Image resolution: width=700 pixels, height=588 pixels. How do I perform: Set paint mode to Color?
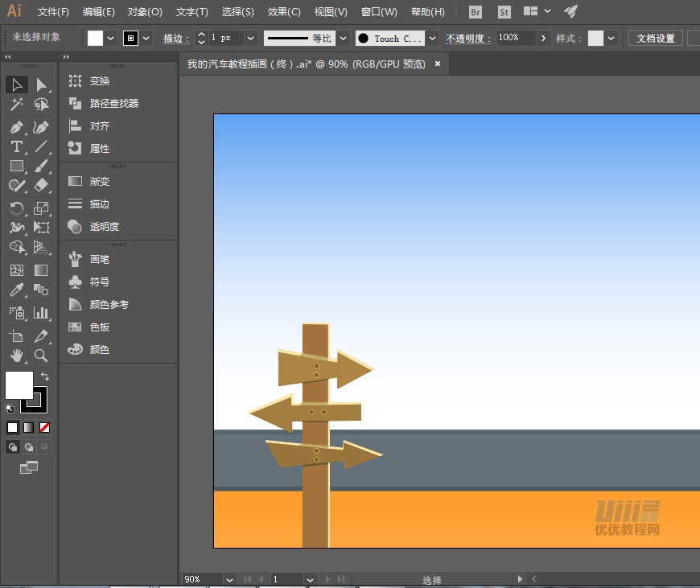point(13,428)
